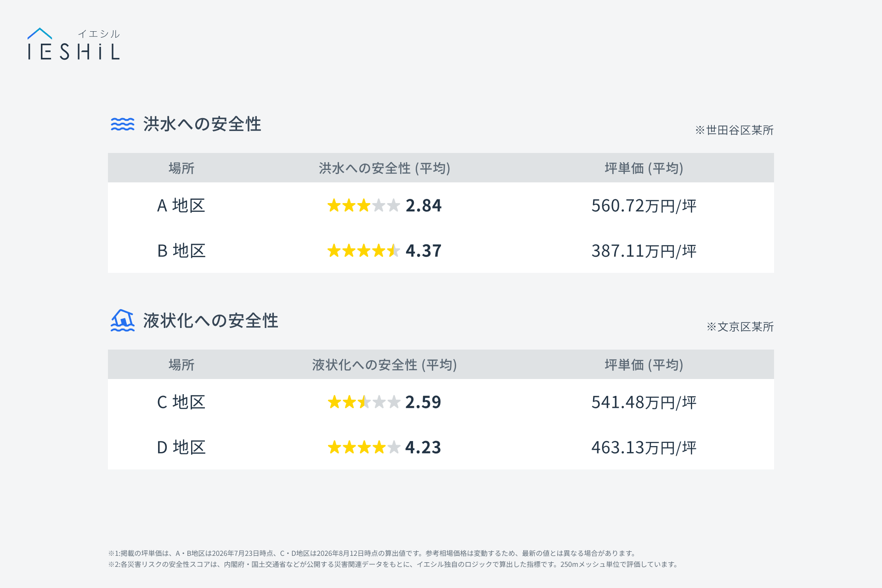Click the 463.13万円/坪 price value

(x=644, y=447)
